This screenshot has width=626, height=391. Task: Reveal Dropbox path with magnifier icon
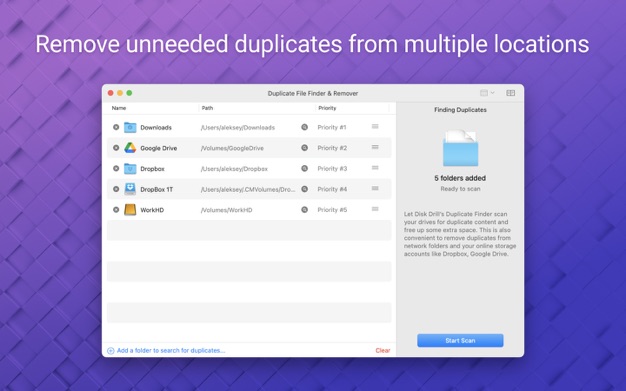305,169
